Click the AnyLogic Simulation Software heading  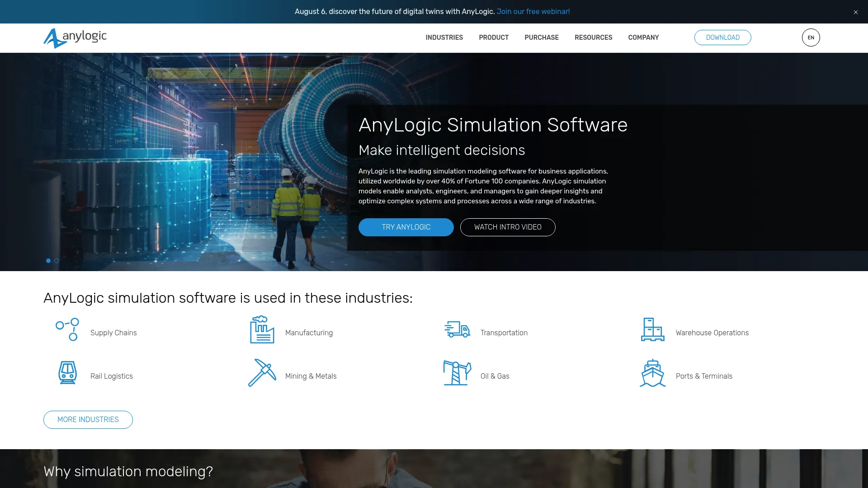tap(493, 125)
